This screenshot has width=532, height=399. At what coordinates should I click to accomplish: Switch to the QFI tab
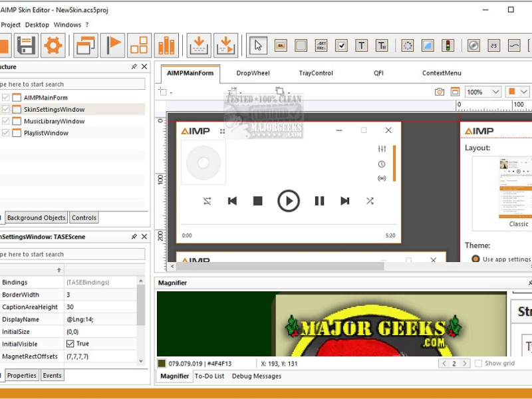point(378,73)
